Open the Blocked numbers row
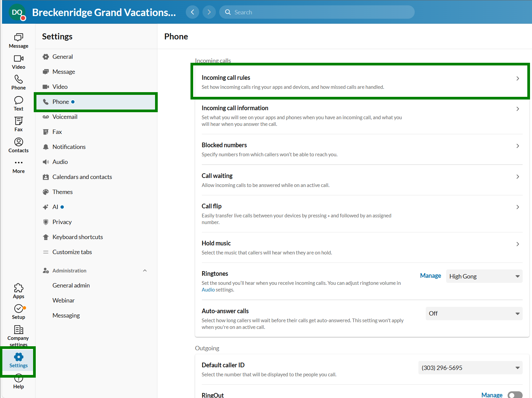532x398 pixels. tap(362, 149)
